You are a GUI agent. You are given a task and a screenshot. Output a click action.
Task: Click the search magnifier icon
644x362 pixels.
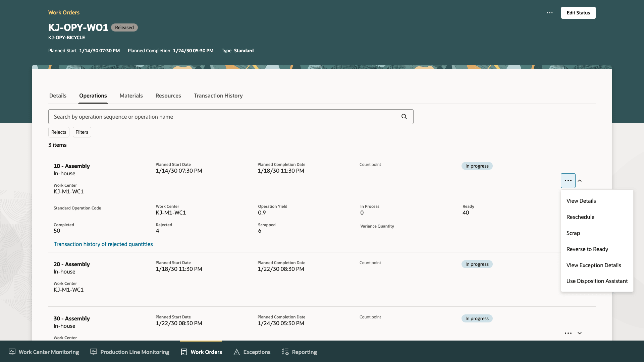pos(404,117)
